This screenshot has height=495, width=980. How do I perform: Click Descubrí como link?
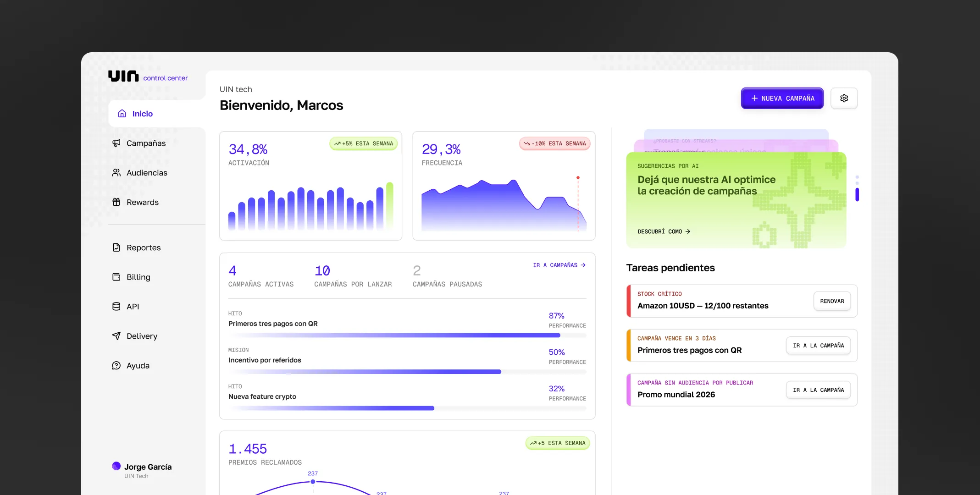pos(664,231)
